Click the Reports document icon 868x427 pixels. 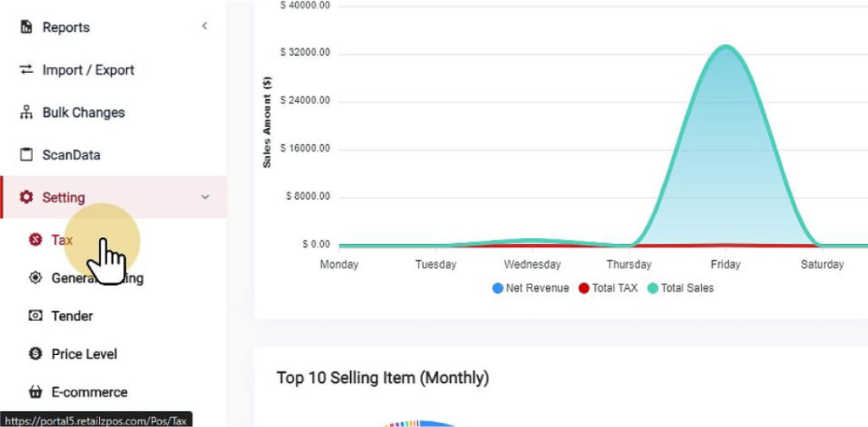point(26,27)
